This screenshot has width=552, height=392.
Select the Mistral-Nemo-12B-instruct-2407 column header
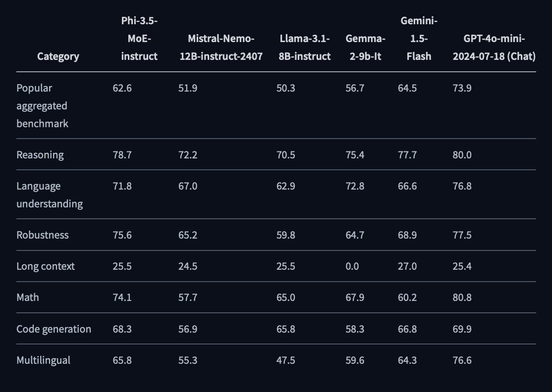point(221,48)
